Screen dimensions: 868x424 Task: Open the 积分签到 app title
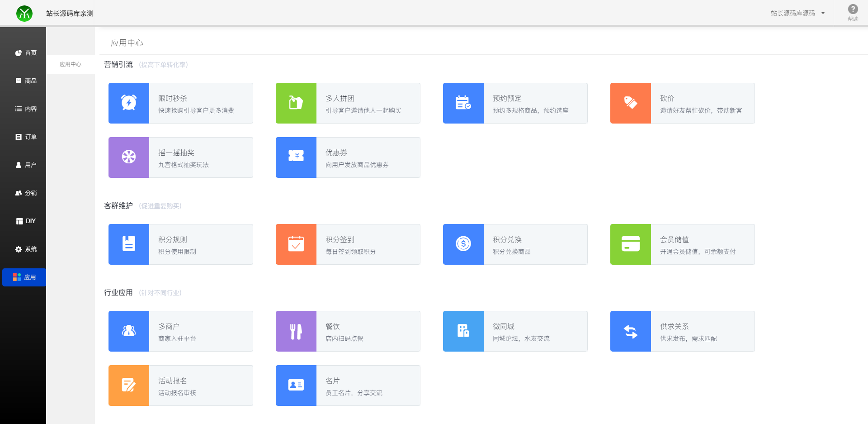coord(340,240)
